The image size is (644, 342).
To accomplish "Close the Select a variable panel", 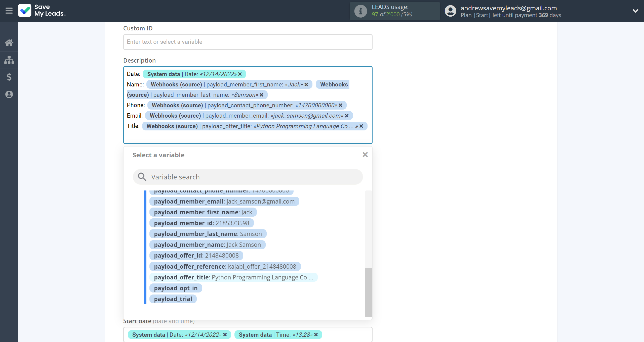I will click(x=365, y=155).
